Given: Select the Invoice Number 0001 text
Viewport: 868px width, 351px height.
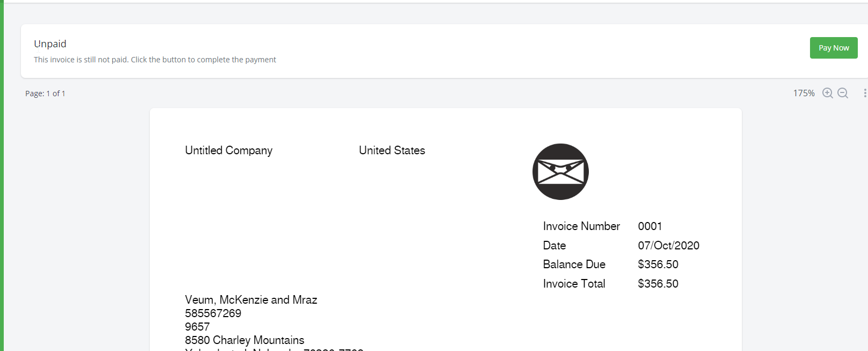Looking at the screenshot, I should (x=650, y=226).
